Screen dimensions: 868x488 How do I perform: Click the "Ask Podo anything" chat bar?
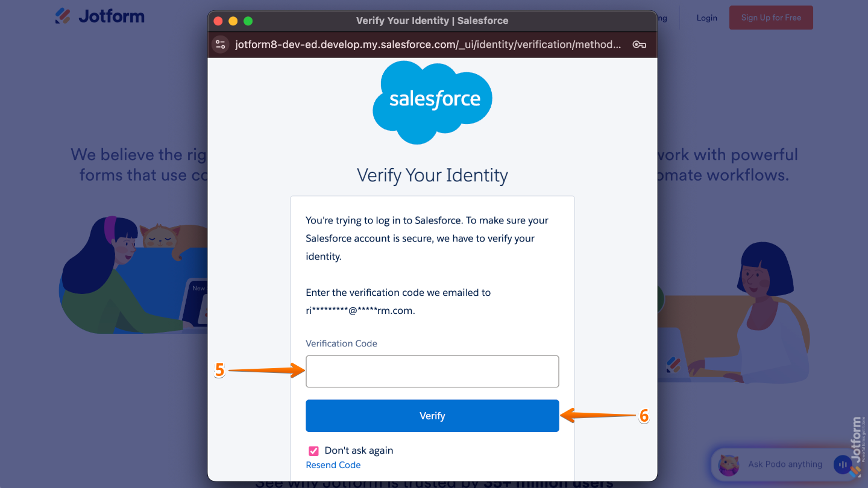[784, 465]
